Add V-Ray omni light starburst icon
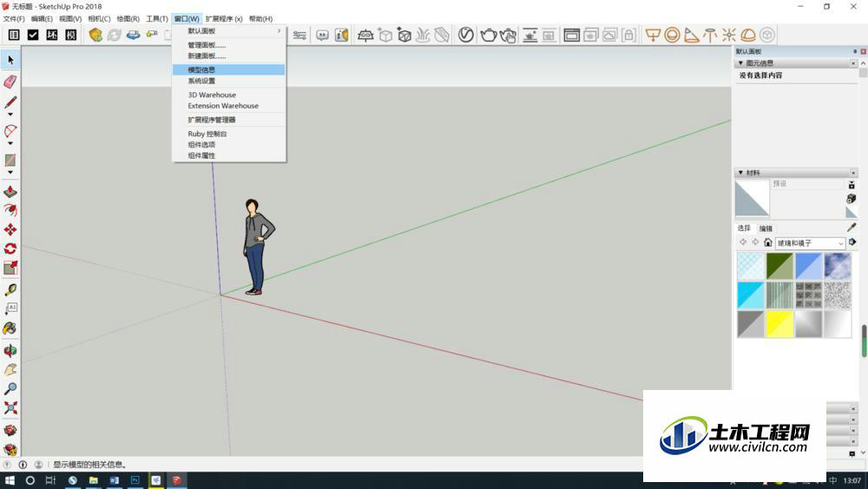The width and height of the screenshot is (868, 489). 729,36
